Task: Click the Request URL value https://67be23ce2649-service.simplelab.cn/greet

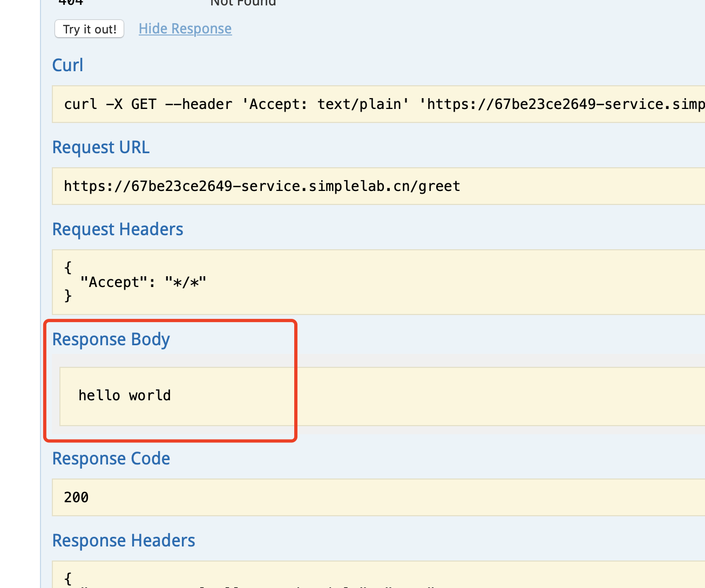Action: [262, 186]
